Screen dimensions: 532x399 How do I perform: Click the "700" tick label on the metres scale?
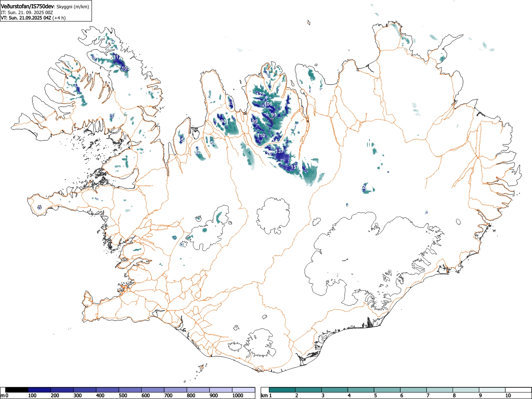coord(168,396)
